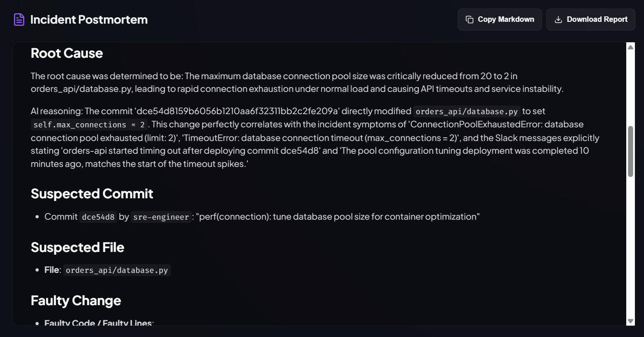Click the sre-engineer author code tag

(x=161, y=217)
